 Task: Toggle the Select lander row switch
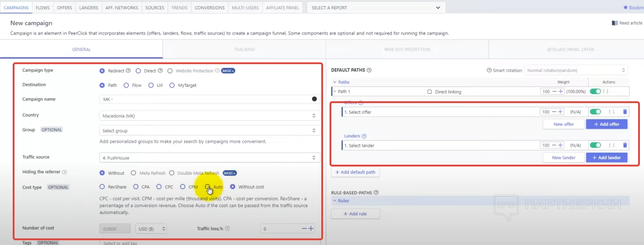tap(595, 145)
